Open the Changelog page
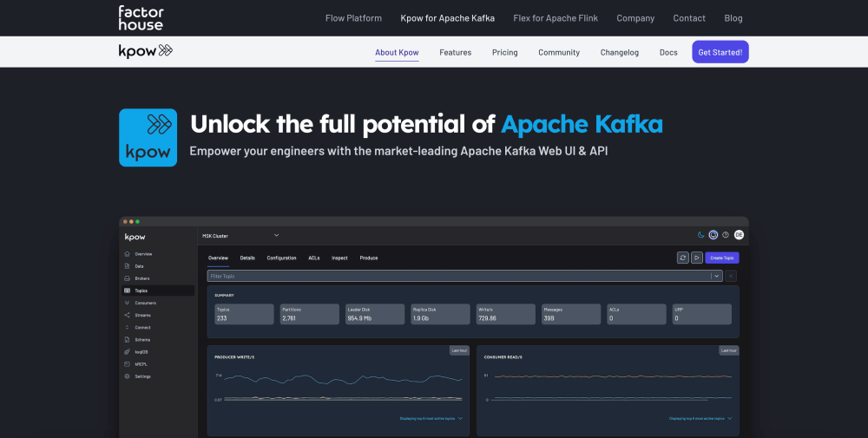868x438 pixels. click(x=619, y=52)
